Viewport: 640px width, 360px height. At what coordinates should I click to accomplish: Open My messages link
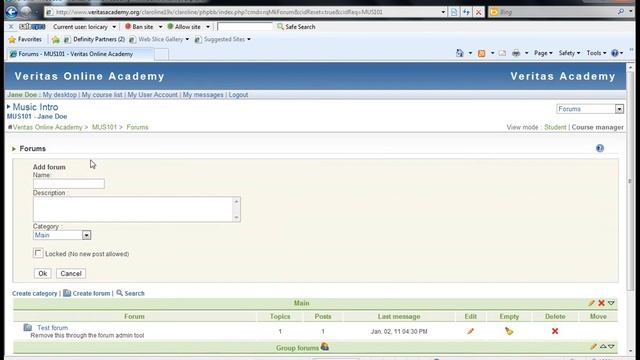(203, 95)
